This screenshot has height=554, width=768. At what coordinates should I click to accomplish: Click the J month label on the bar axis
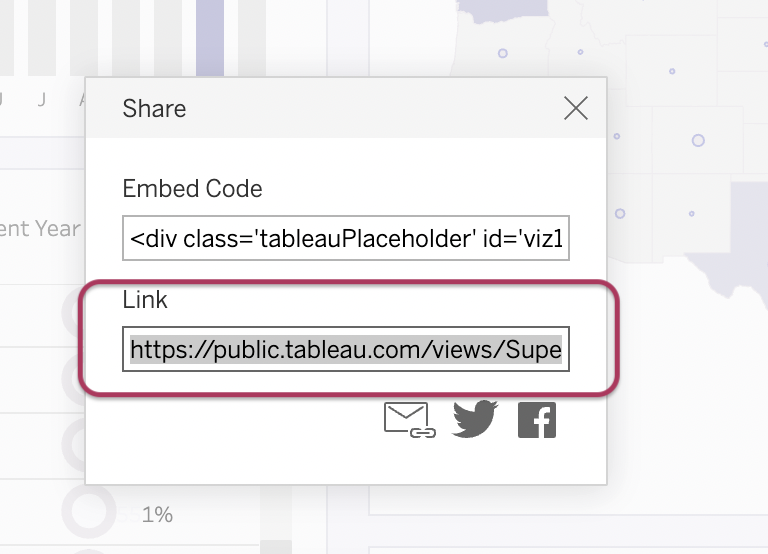pyautogui.click(x=42, y=100)
